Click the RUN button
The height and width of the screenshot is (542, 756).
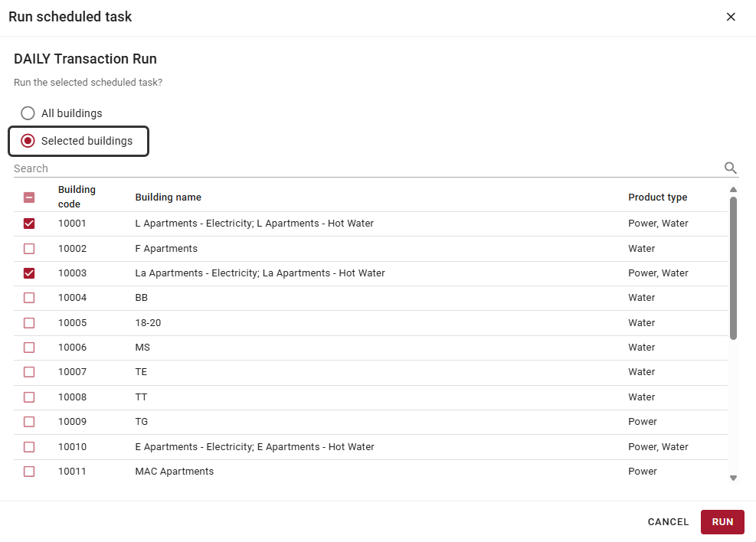(722, 522)
